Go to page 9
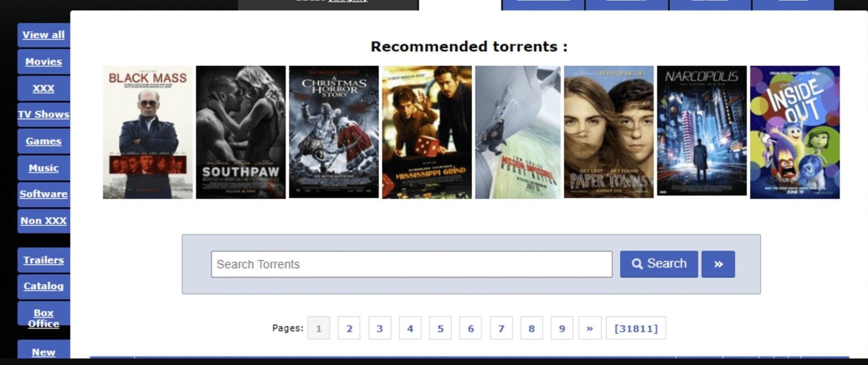 (562, 328)
